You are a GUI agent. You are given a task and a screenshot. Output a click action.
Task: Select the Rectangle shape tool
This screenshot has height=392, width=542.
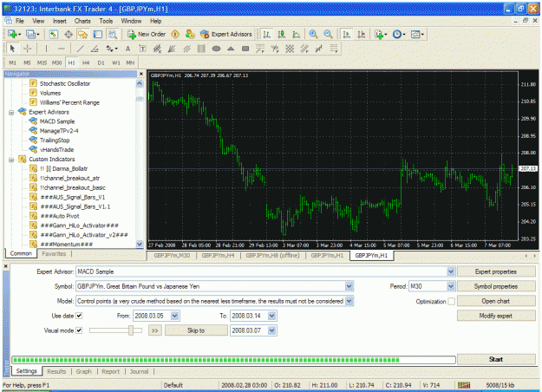245,49
